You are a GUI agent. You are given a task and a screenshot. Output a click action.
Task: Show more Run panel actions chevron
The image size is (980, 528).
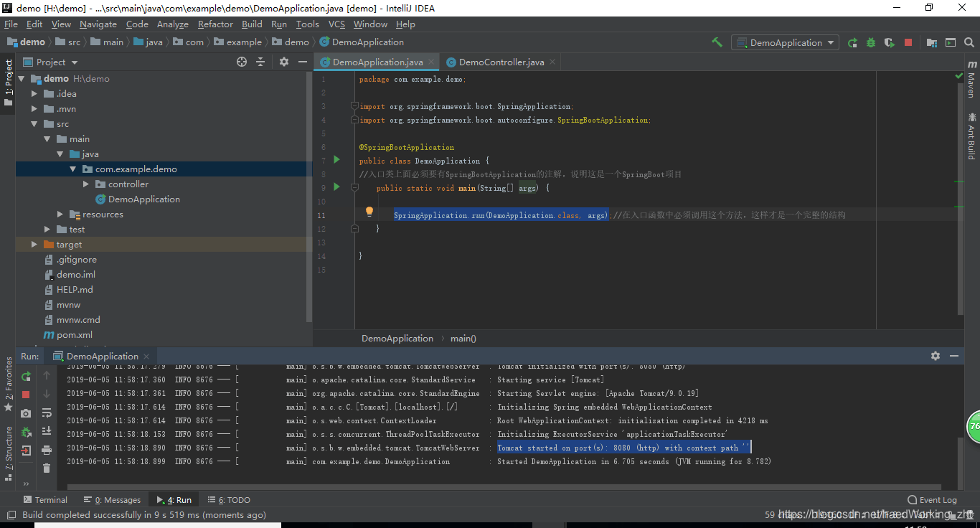tap(27, 484)
